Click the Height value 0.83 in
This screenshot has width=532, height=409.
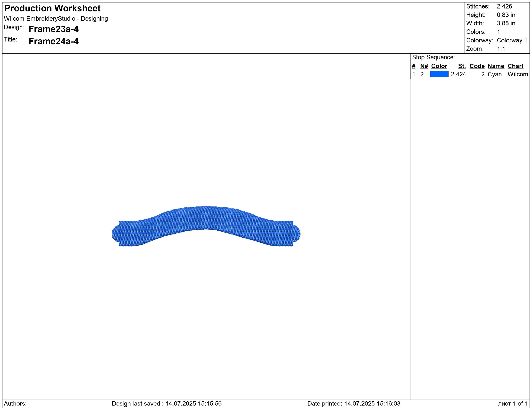tap(506, 15)
